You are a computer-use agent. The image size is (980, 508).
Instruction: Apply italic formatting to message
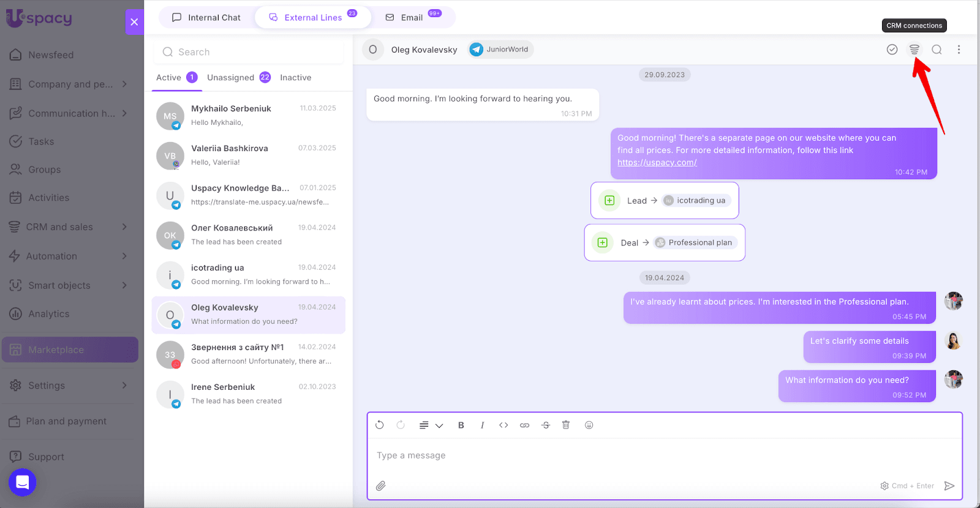pyautogui.click(x=483, y=425)
